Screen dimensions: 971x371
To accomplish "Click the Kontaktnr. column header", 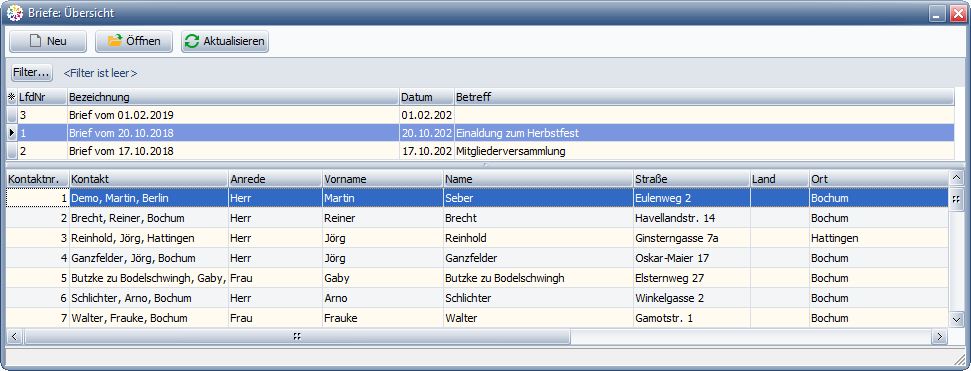I will click(x=37, y=178).
